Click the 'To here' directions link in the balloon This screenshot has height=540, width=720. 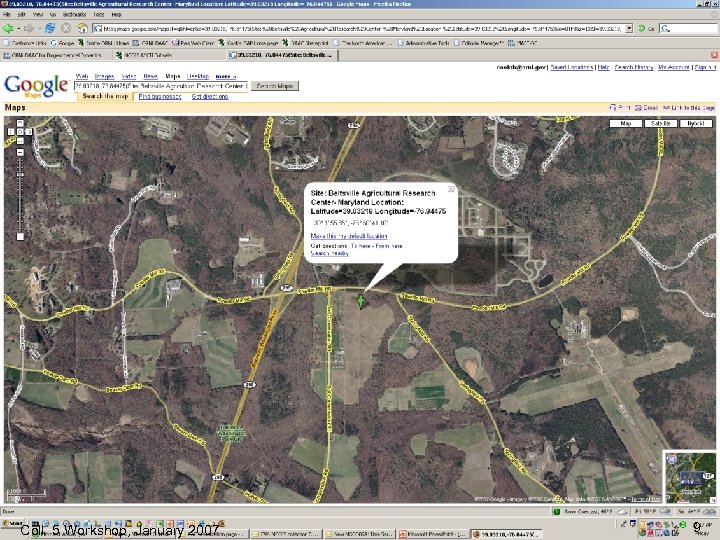[x=360, y=246]
